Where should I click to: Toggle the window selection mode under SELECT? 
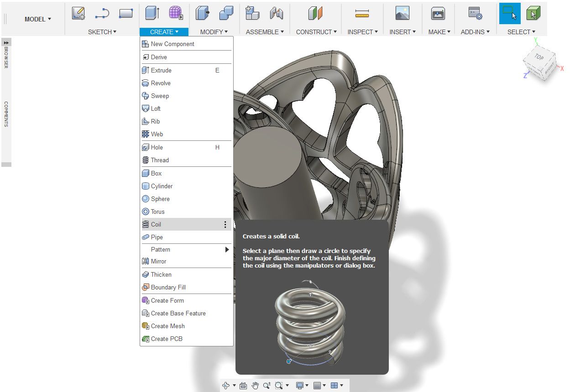(x=510, y=14)
